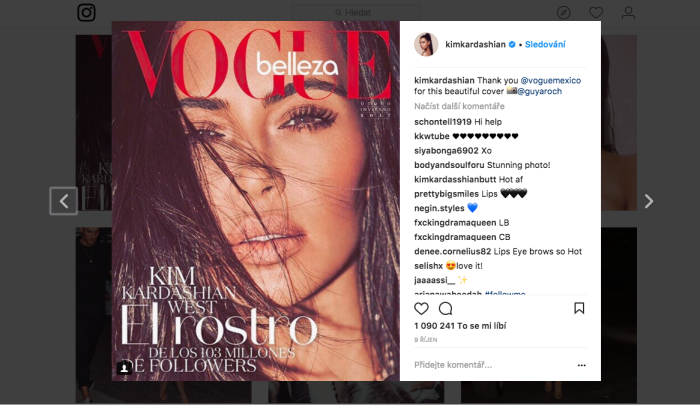Show tagged people icon on the photo
This screenshot has width=700, height=405.
coord(124,368)
